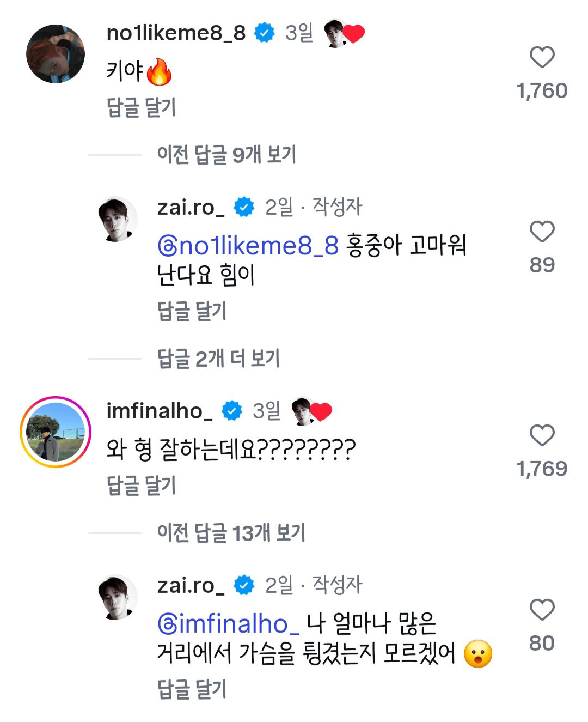This screenshot has width=588, height=722.
Task: Open the imfinalho_ username
Action: pos(160,411)
